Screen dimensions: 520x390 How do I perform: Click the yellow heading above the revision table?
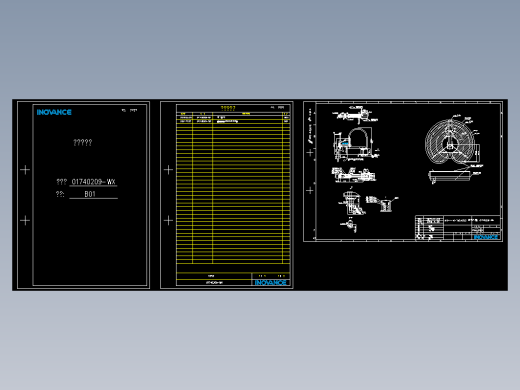click(x=228, y=108)
